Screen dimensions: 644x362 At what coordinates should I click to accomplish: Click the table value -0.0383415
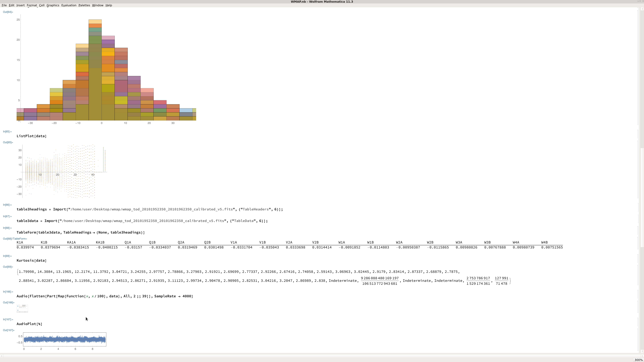pyautogui.click(x=78, y=247)
